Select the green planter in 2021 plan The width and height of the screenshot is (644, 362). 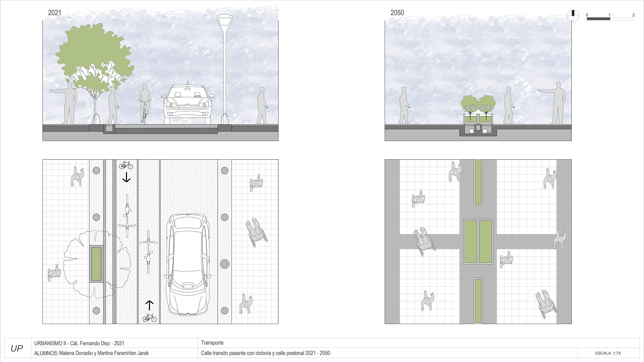(96, 264)
